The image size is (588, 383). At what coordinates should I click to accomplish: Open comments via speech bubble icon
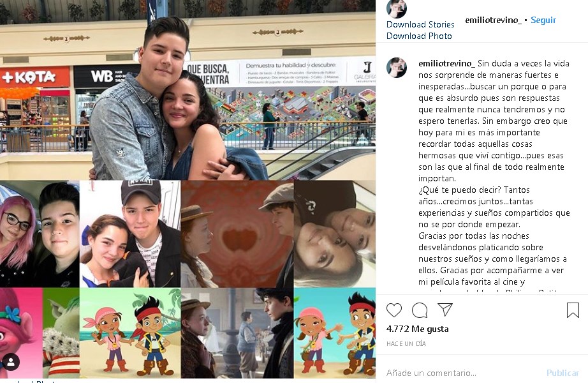420,310
